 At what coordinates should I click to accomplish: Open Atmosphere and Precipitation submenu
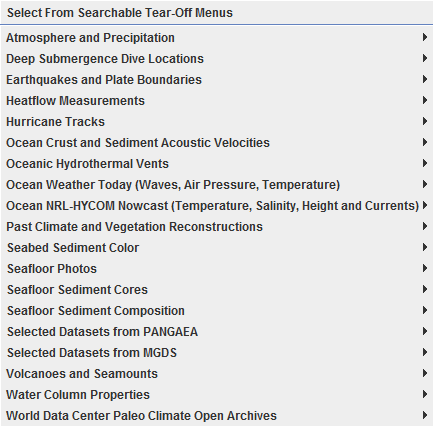[217, 37]
